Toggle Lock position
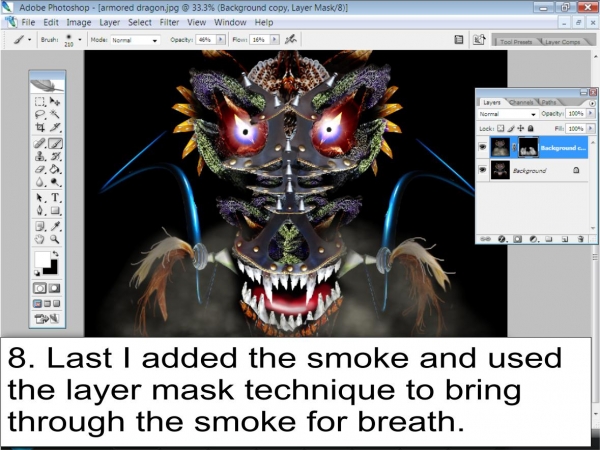The height and width of the screenshot is (450, 600). pos(520,129)
